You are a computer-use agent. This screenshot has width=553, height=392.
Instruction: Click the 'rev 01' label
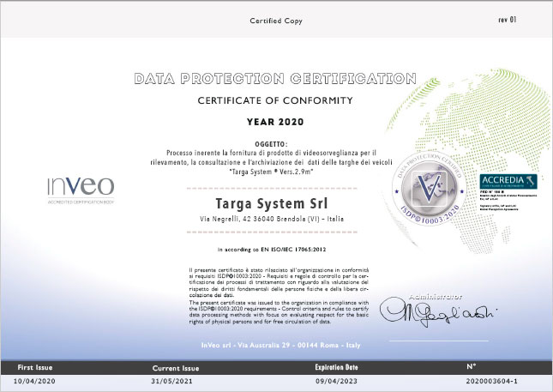click(x=508, y=20)
